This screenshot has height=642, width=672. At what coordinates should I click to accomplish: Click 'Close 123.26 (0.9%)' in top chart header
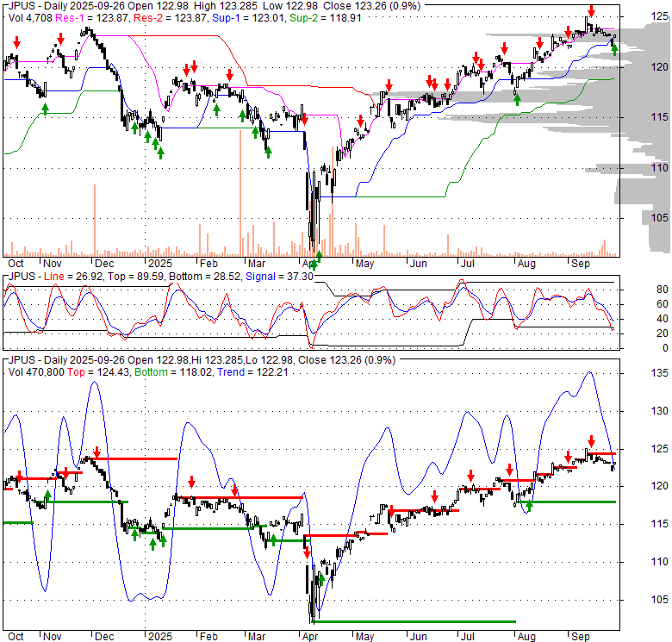371,6
